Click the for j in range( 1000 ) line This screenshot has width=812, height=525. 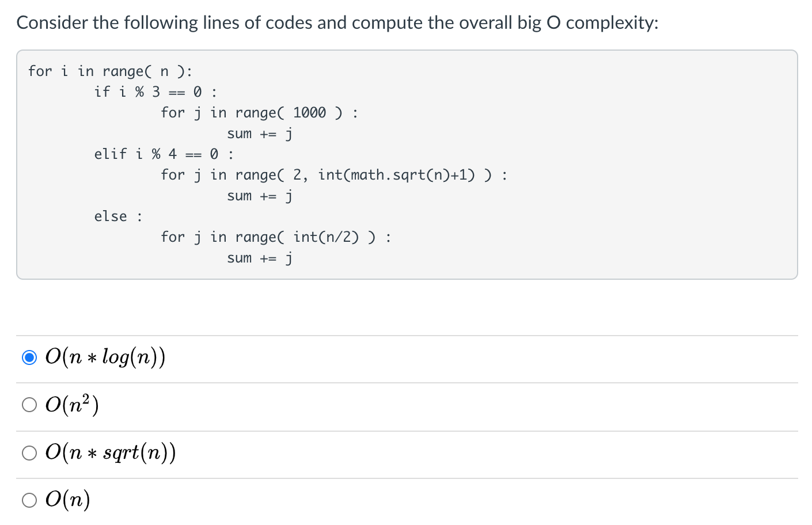[x=259, y=112]
